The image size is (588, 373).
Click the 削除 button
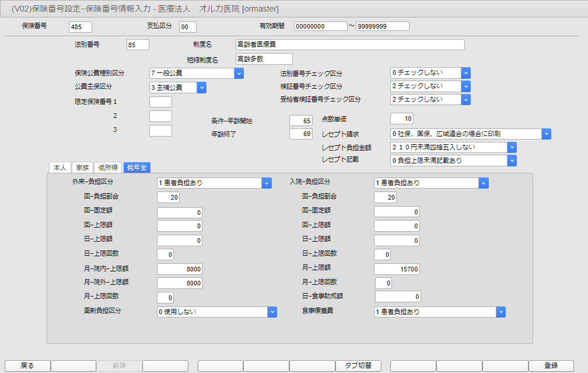pos(119,365)
